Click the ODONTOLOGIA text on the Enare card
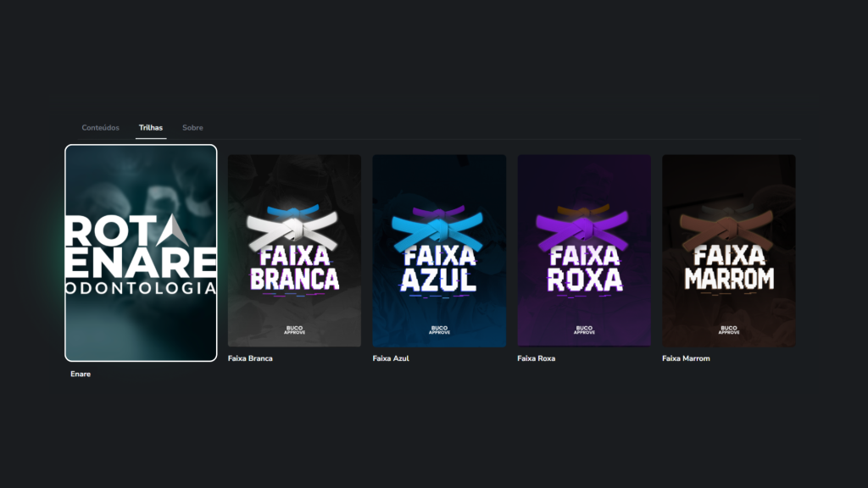 point(141,288)
